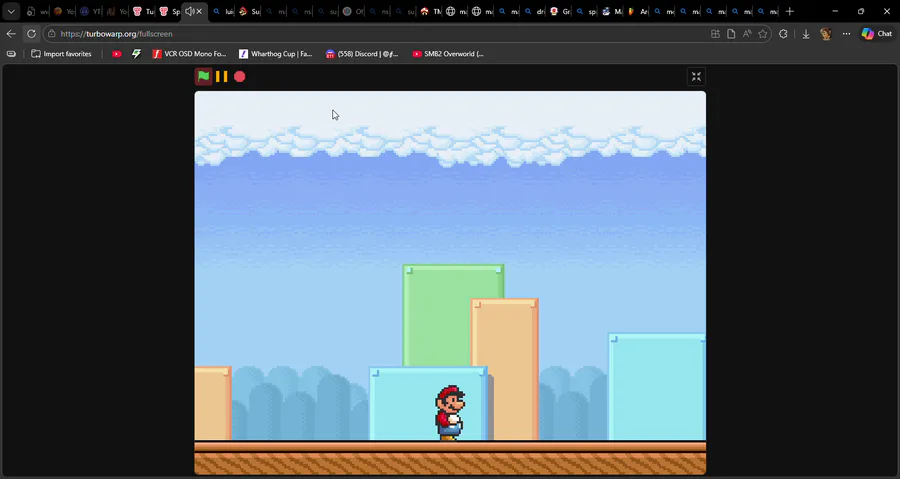This screenshot has width=900, height=479.
Task: Exit fullscreen mode in the TurboWarp player
Action: pos(696,77)
